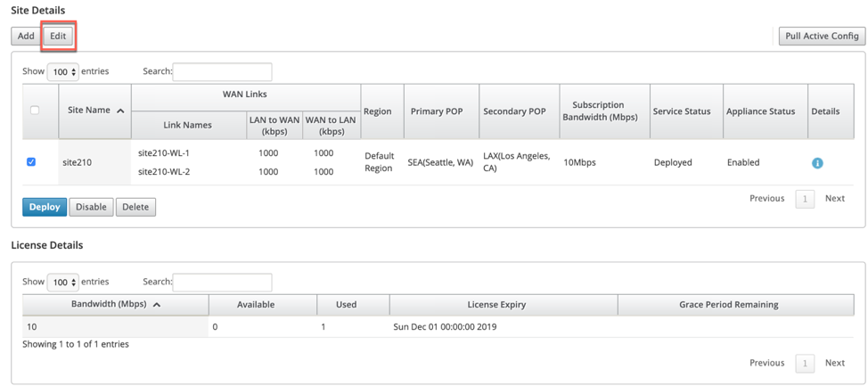The height and width of the screenshot is (386, 868).
Task: Click Grace Period Remaining column header
Action: [736, 305]
